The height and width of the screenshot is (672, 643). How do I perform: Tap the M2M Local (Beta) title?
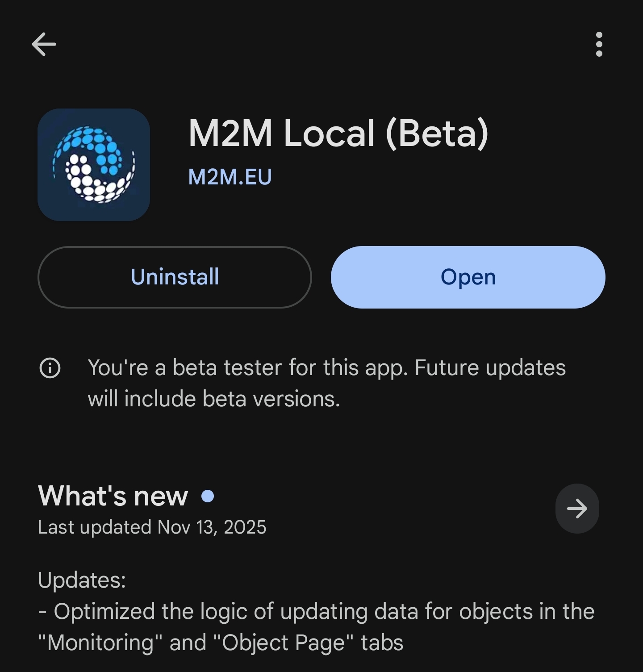click(338, 133)
